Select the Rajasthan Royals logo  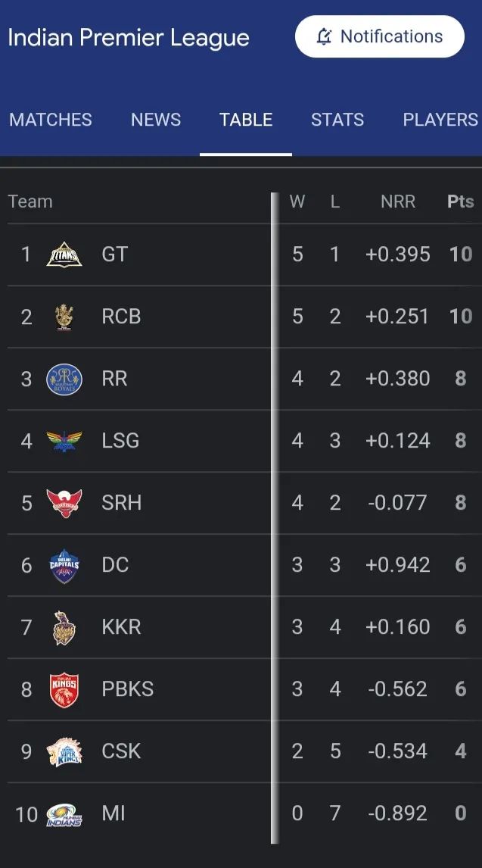pyautogui.click(x=64, y=379)
